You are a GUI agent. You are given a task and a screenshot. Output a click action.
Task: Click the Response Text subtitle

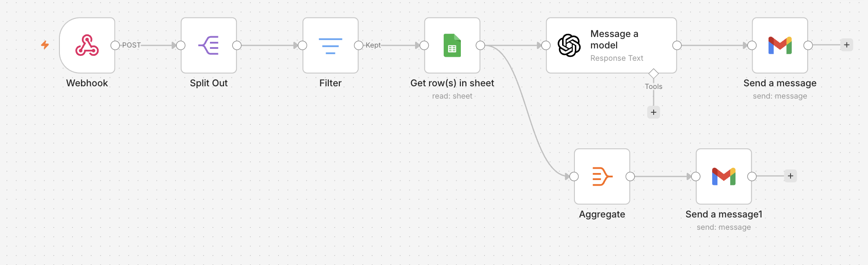click(x=617, y=58)
